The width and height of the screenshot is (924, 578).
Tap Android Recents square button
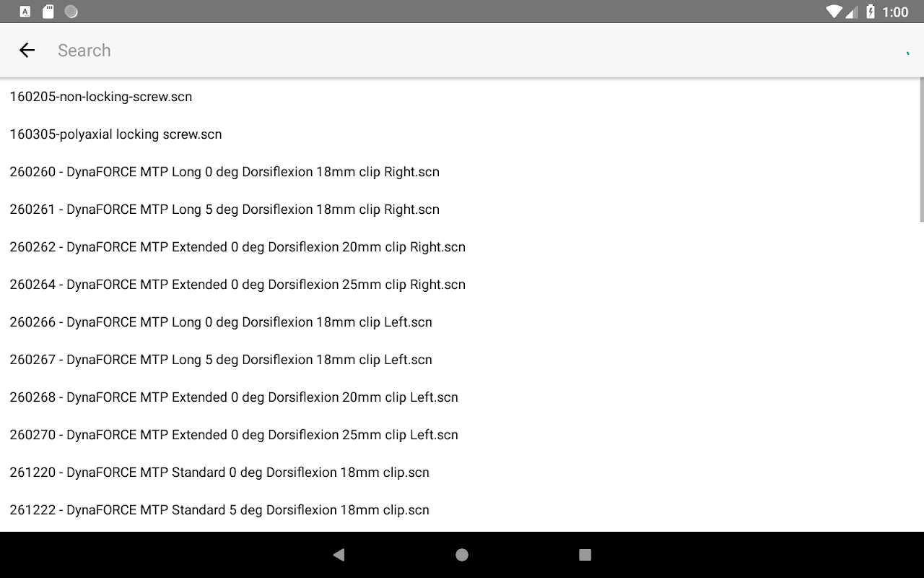click(585, 555)
